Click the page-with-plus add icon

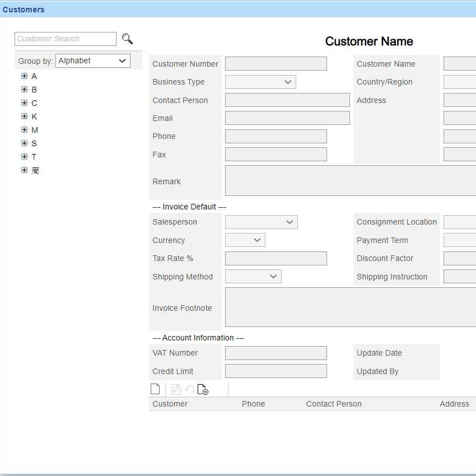pos(203,389)
